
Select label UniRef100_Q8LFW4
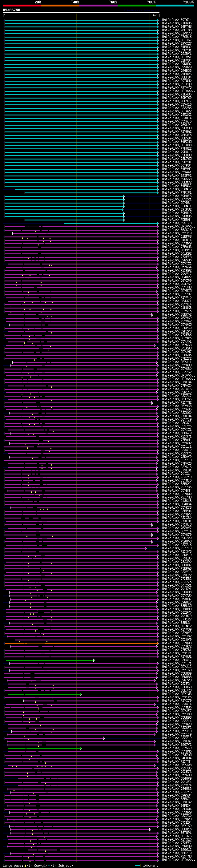point(177,78)
